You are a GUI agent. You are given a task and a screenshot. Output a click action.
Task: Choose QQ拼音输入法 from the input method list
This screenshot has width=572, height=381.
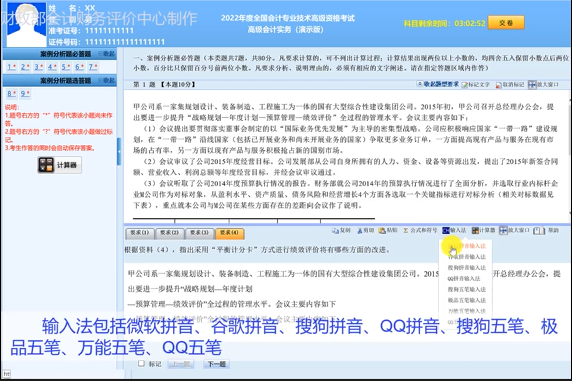tap(466, 278)
